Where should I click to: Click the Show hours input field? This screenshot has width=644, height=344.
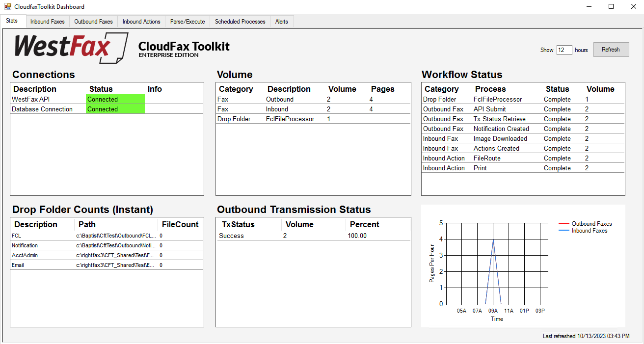[564, 50]
